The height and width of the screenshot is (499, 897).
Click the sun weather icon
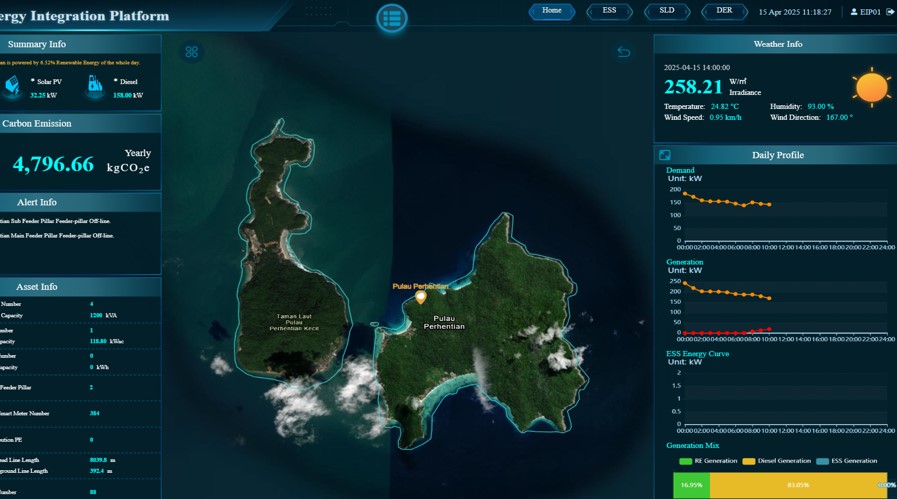tap(871, 88)
